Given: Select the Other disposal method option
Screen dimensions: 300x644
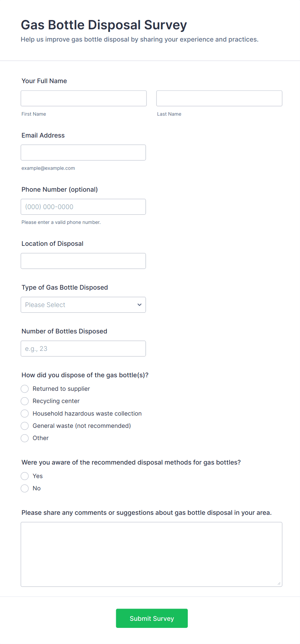Looking at the screenshot, I should [x=25, y=438].
